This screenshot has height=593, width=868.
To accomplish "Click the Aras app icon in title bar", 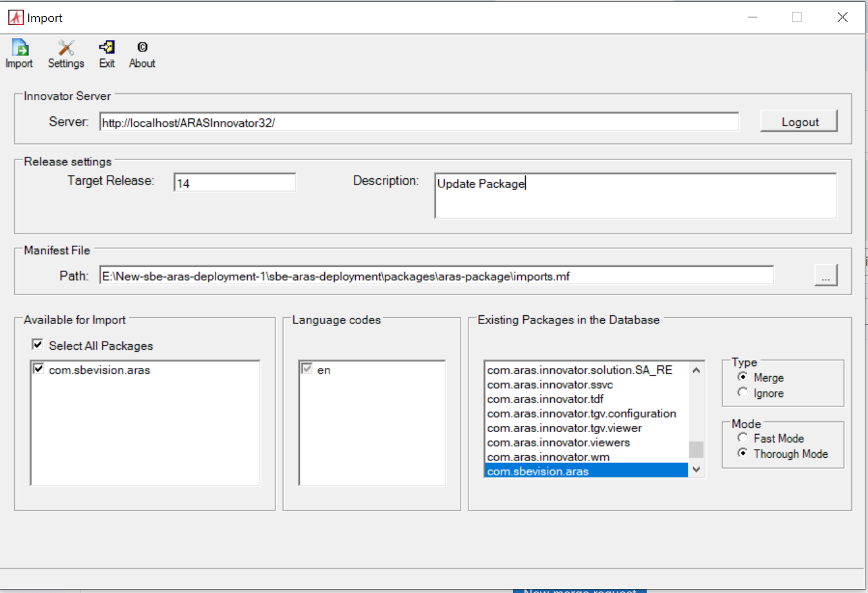I will 15,17.
